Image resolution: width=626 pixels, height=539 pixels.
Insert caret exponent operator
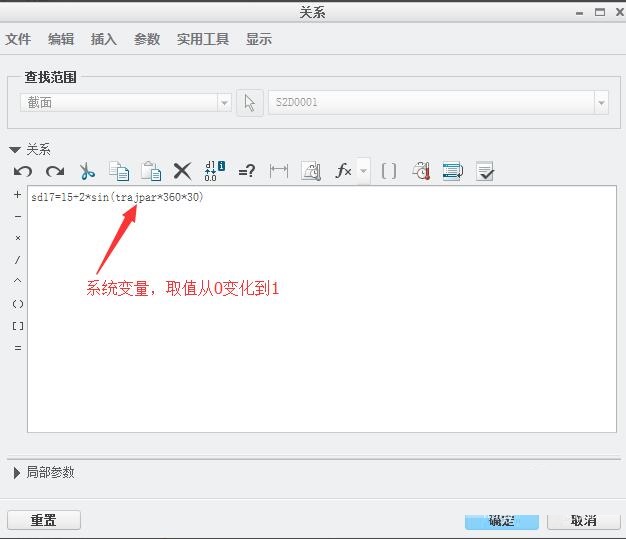(x=18, y=281)
